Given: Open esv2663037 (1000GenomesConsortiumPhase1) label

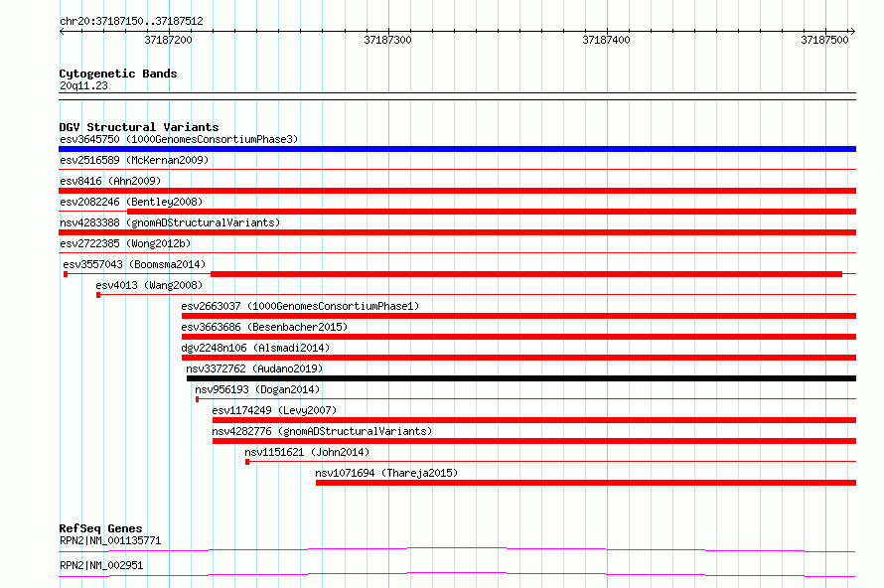Looking at the screenshot, I should pos(300,306).
